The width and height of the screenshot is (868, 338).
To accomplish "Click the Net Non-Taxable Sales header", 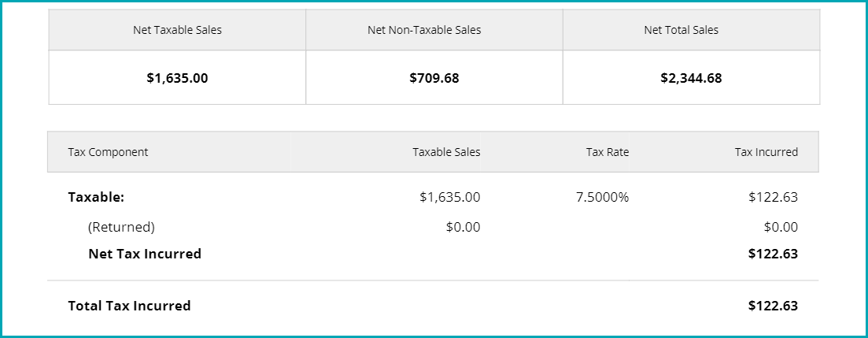I will click(x=424, y=31).
